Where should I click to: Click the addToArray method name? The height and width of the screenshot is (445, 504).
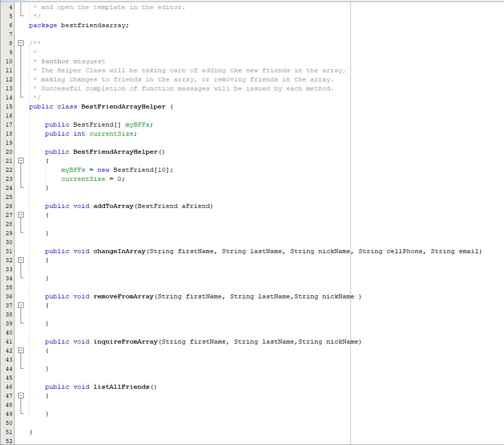116,205
